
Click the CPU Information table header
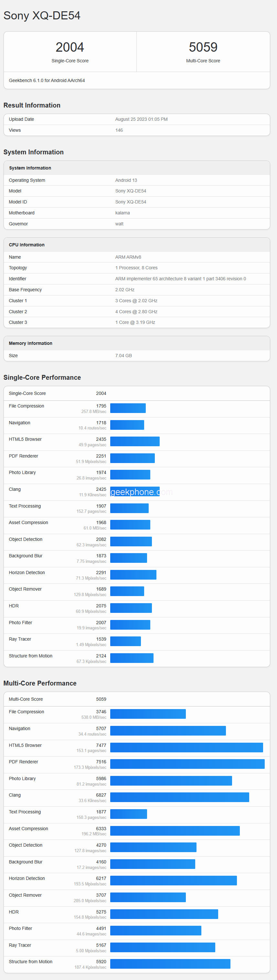(27, 245)
